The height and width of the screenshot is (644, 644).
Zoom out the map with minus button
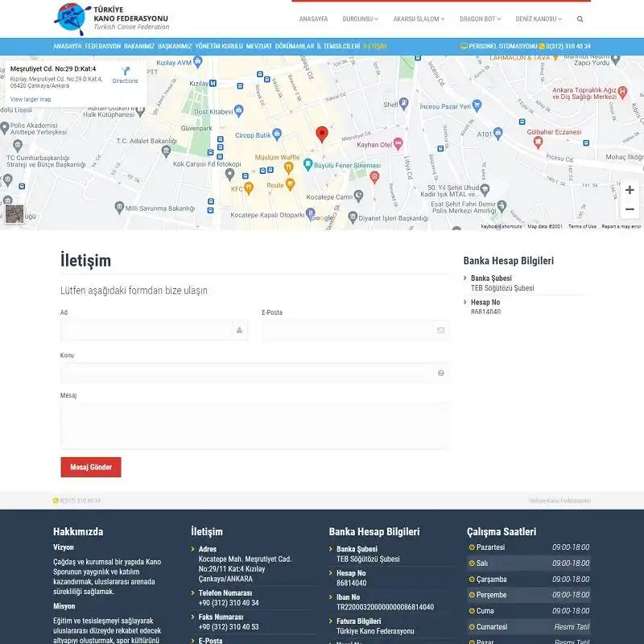[x=630, y=209]
